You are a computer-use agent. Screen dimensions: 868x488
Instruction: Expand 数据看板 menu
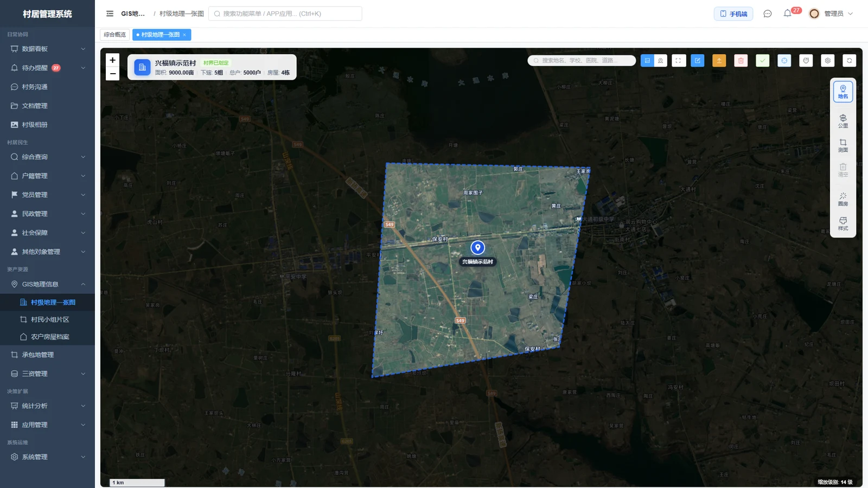coord(48,49)
